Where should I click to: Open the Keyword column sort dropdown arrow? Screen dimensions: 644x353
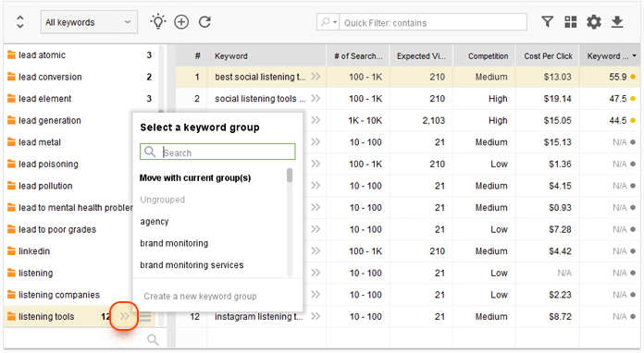pyautogui.click(x=634, y=55)
